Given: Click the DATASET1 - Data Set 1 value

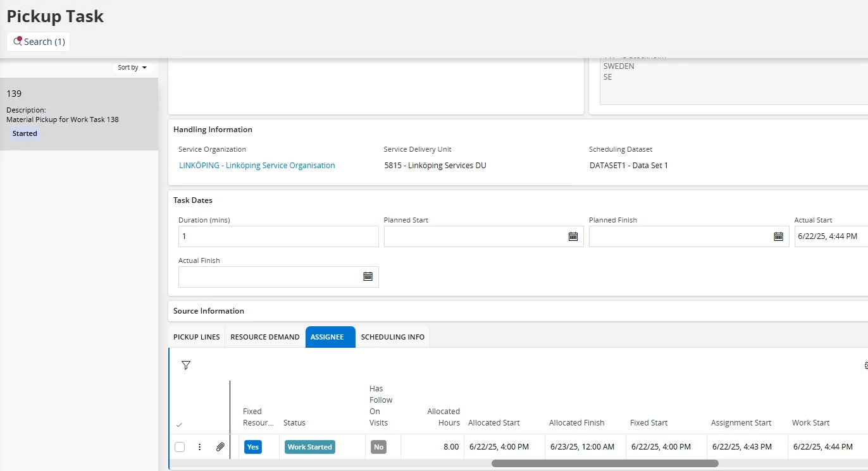Looking at the screenshot, I should [629, 166].
